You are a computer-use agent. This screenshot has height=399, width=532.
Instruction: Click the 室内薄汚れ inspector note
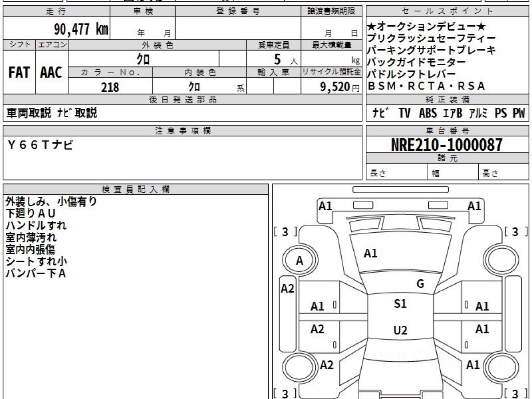coord(31,237)
